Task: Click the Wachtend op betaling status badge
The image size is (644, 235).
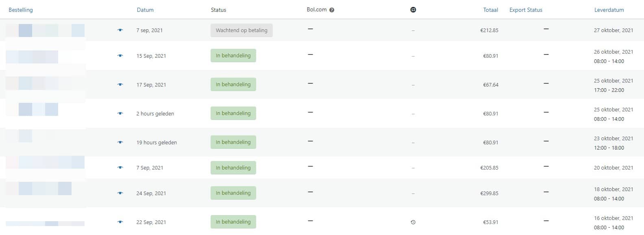Action: point(241,30)
